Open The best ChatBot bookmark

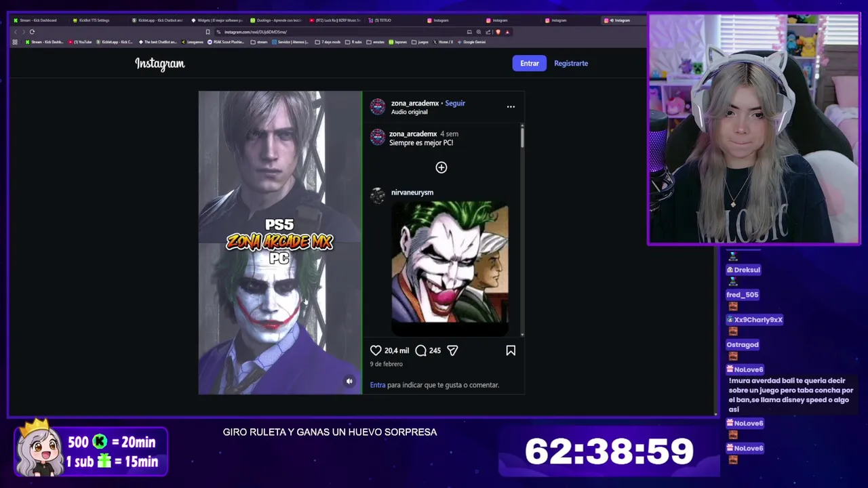point(157,42)
